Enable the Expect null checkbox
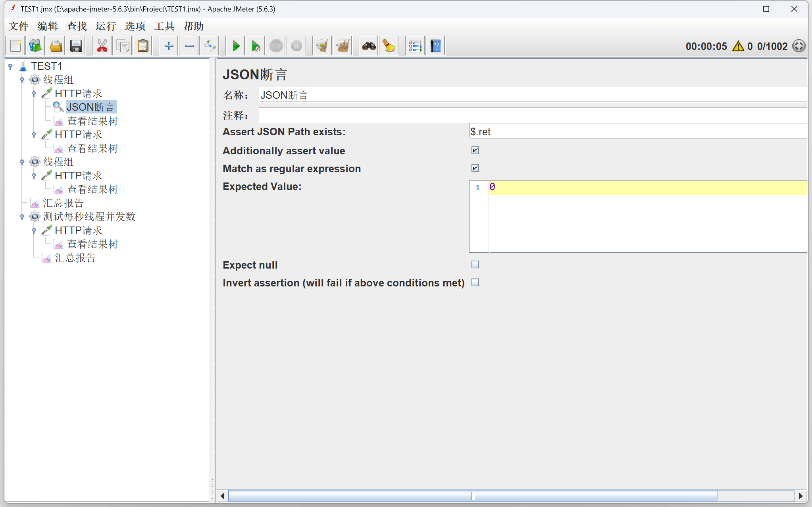 [475, 265]
